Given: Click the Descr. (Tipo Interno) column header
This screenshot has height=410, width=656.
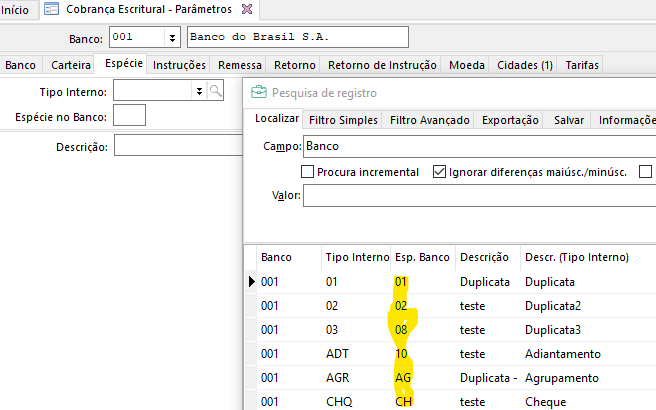Looking at the screenshot, I should [x=576, y=258].
